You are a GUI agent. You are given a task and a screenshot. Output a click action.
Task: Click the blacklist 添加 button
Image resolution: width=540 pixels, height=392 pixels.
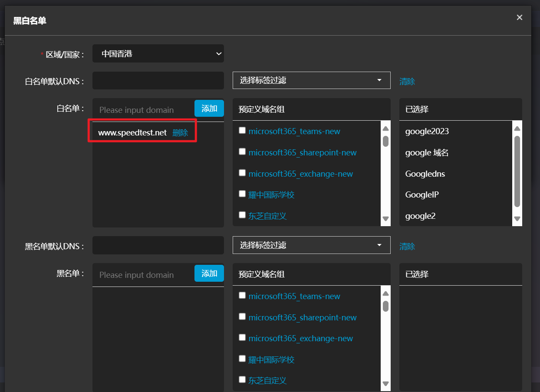(x=209, y=273)
